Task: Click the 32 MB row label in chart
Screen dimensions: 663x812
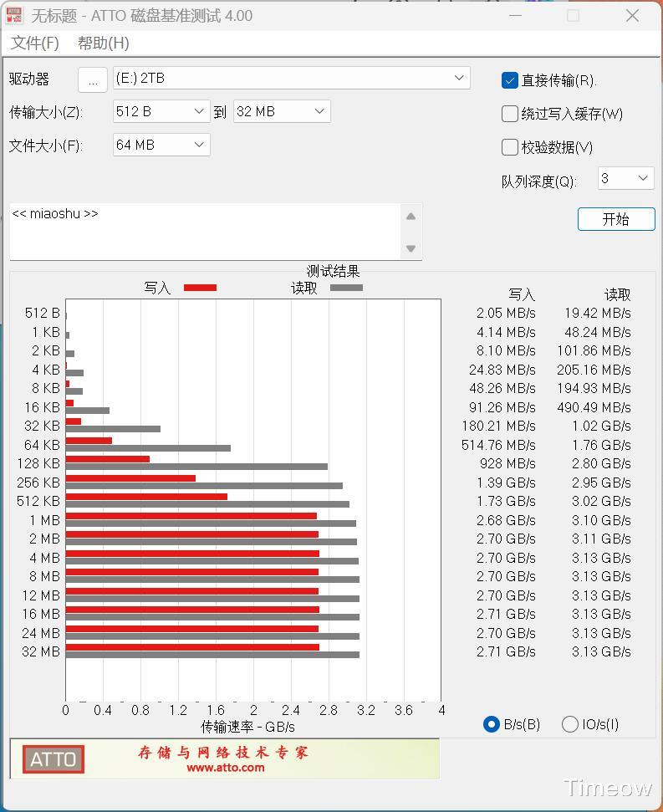Action: (41, 652)
